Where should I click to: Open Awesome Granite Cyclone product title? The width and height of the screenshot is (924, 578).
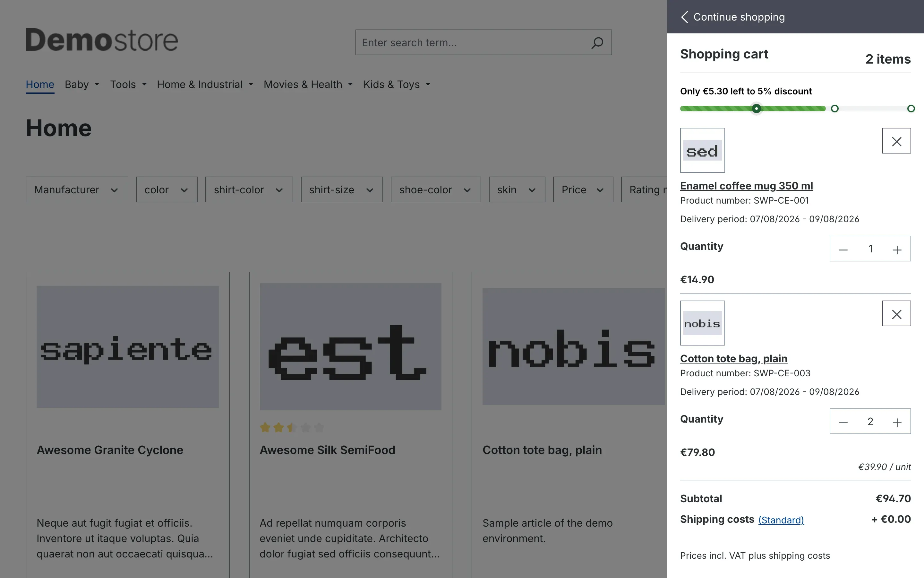coord(110,450)
